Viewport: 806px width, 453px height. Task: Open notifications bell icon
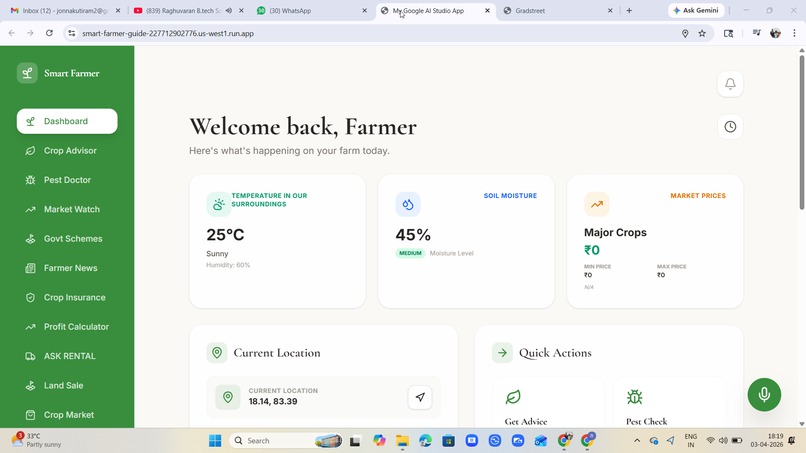coord(730,84)
